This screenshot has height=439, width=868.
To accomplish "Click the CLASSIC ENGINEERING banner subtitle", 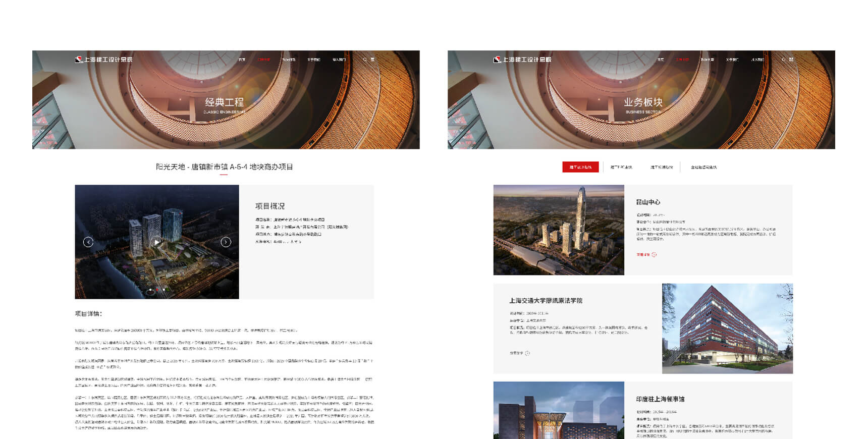I will coord(224,112).
